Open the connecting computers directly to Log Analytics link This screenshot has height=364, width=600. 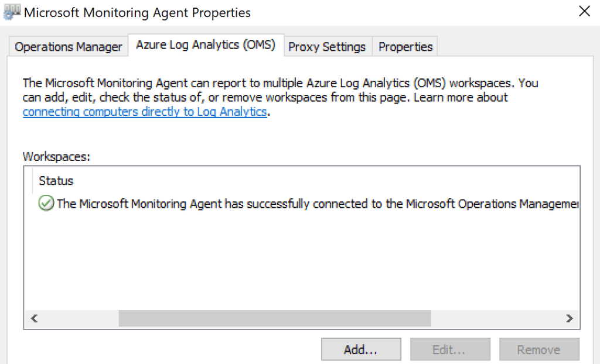(x=145, y=112)
